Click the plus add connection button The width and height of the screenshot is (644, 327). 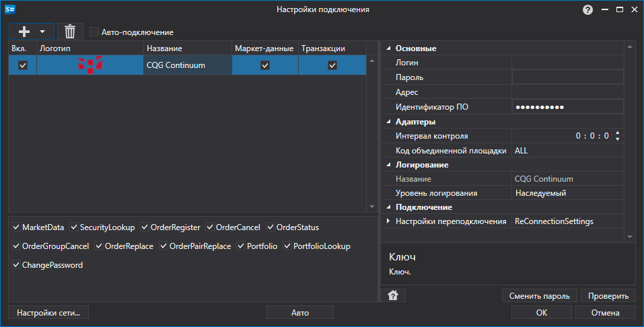click(24, 32)
